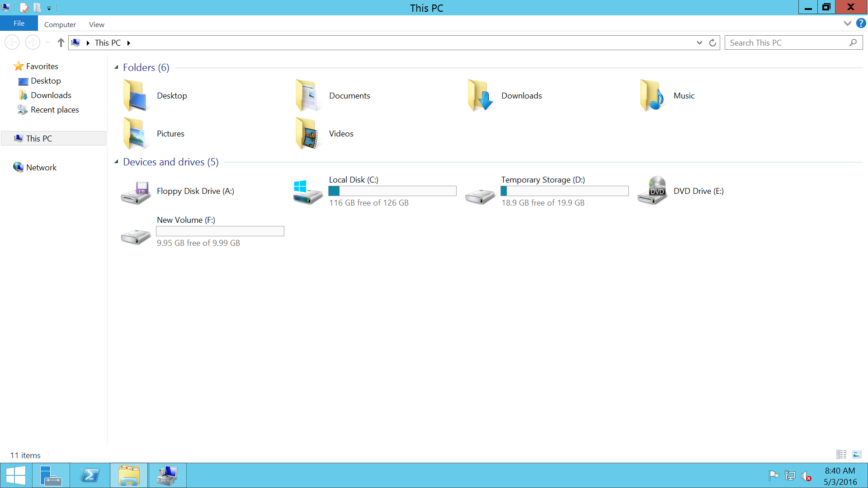The height and width of the screenshot is (488, 868).
Task: Switch to details view icon in status bar
Action: [841, 455]
